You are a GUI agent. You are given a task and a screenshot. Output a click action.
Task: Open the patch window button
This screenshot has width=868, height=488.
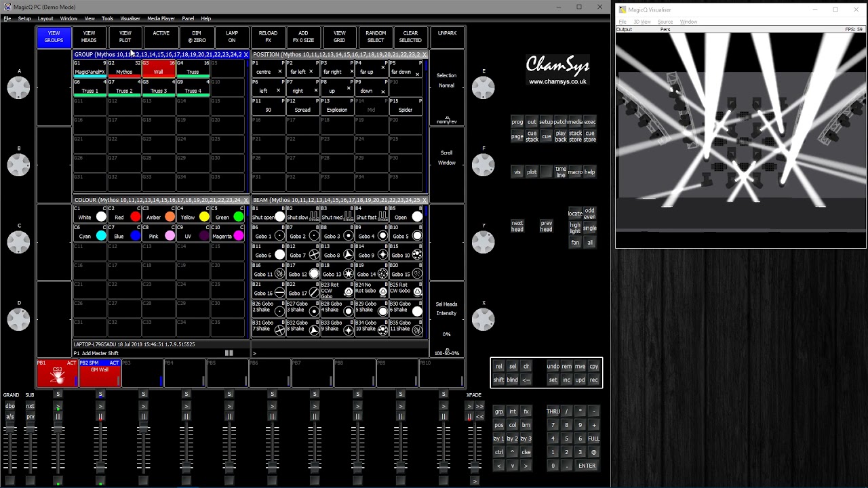coord(561,122)
